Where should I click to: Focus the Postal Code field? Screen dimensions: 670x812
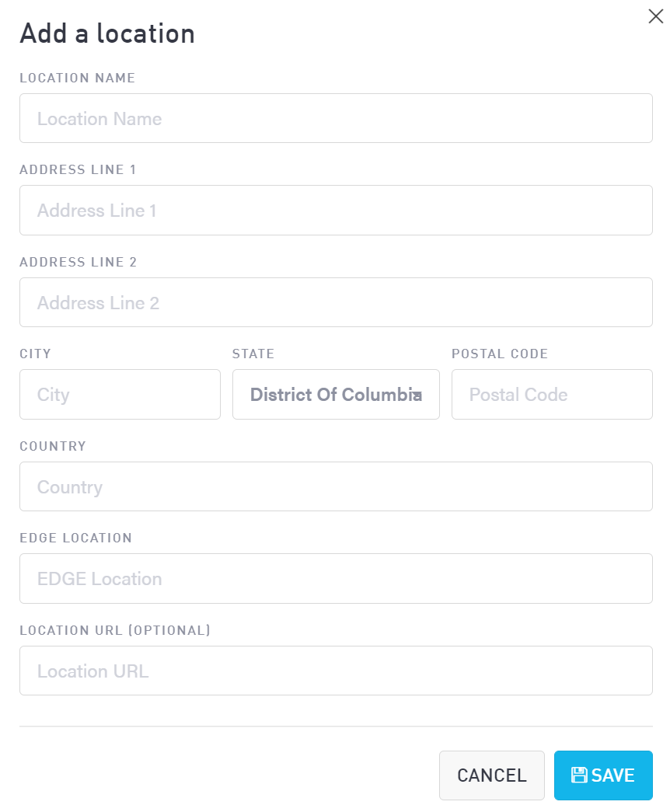click(x=552, y=395)
